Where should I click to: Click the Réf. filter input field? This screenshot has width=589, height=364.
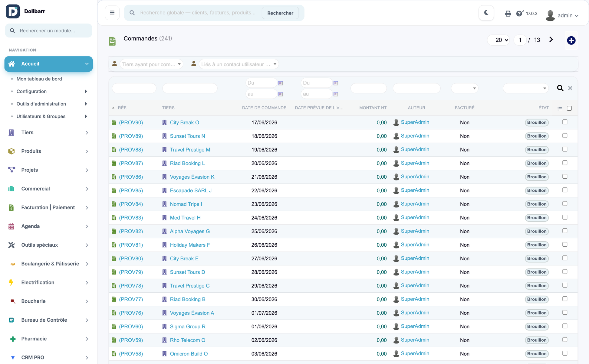coord(134,88)
